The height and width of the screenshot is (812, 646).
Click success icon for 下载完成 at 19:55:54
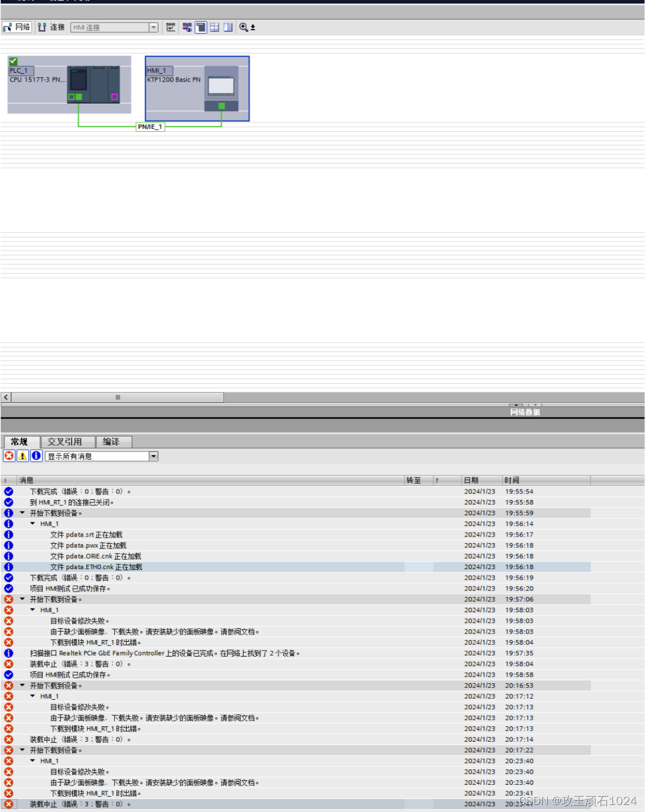click(x=9, y=491)
